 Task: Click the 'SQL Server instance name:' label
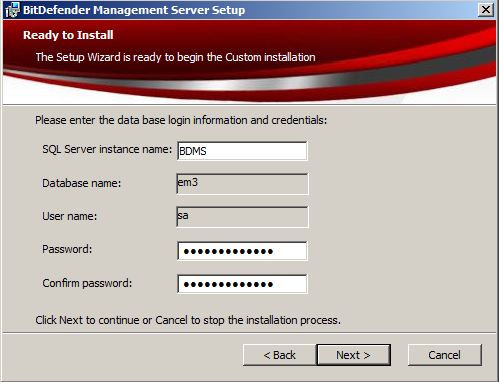[107, 149]
